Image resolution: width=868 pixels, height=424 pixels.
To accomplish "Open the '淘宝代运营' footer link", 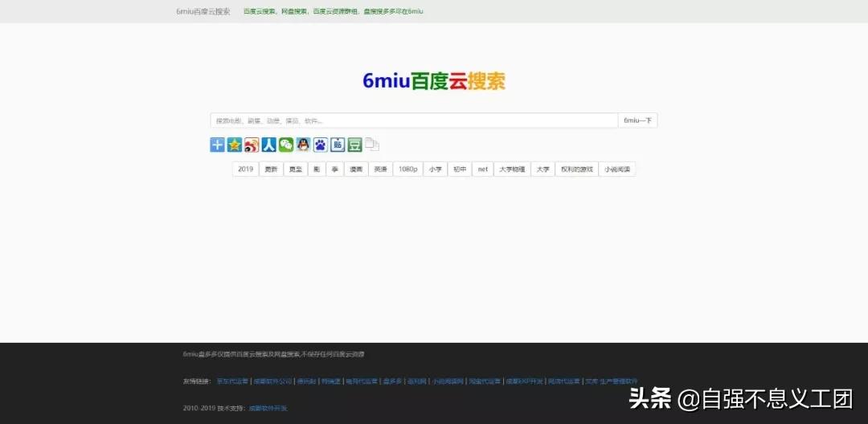I will point(485,381).
